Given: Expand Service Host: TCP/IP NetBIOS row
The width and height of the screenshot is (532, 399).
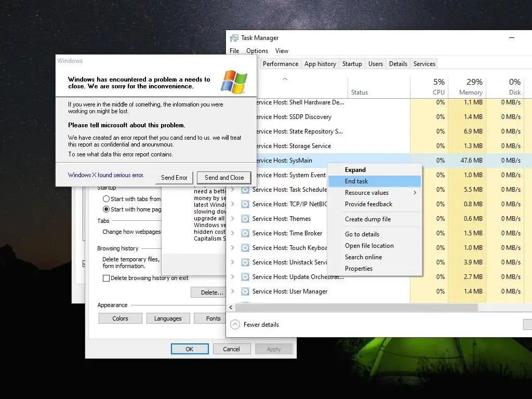Looking at the screenshot, I should coord(232,204).
